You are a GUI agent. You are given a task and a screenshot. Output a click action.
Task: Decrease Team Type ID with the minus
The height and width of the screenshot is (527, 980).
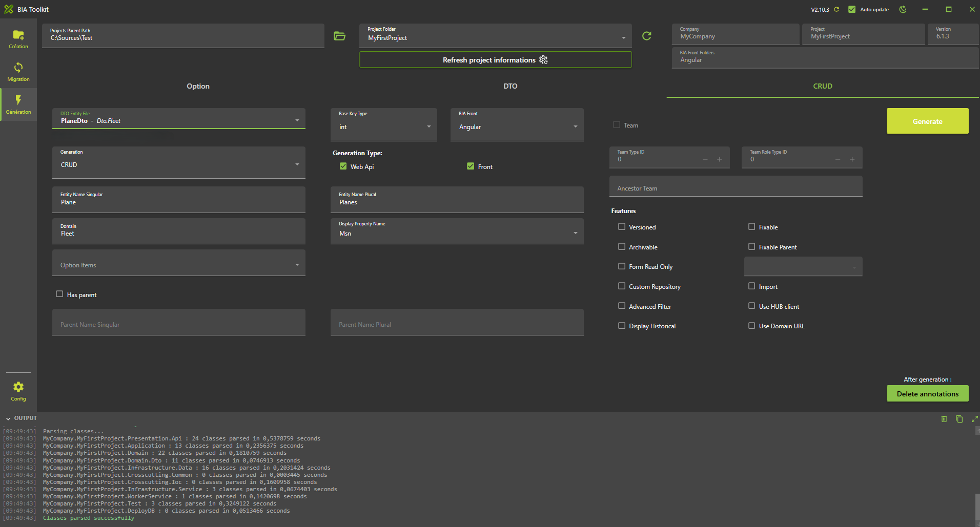coord(705,159)
